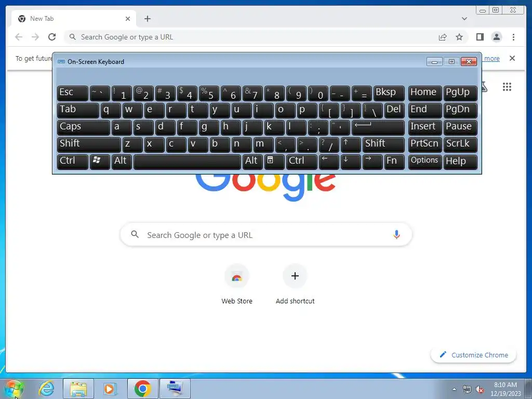Toggle the left Shift key
Viewport: 532px width, 399px height.
(89, 144)
